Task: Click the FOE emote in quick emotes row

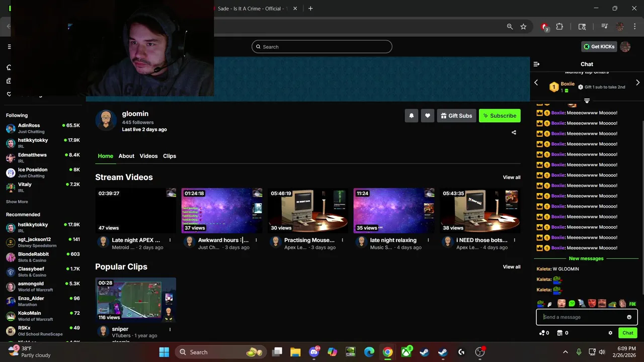Action: (633, 304)
